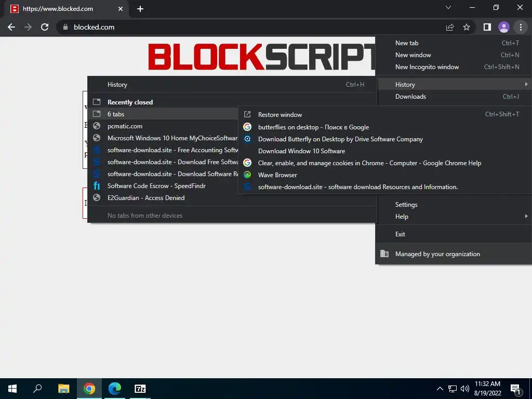The image size is (532, 399).
Task: Click the Restore window icon
Action: coord(247,115)
